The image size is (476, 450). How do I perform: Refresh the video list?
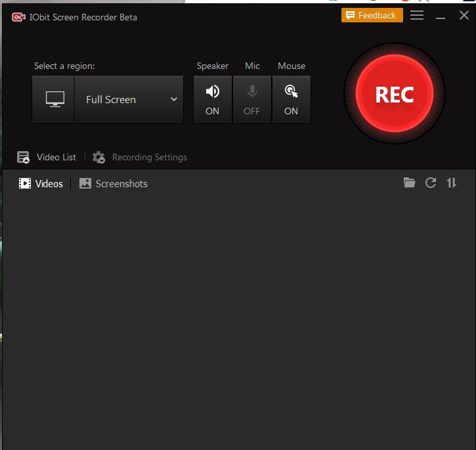pyautogui.click(x=431, y=183)
